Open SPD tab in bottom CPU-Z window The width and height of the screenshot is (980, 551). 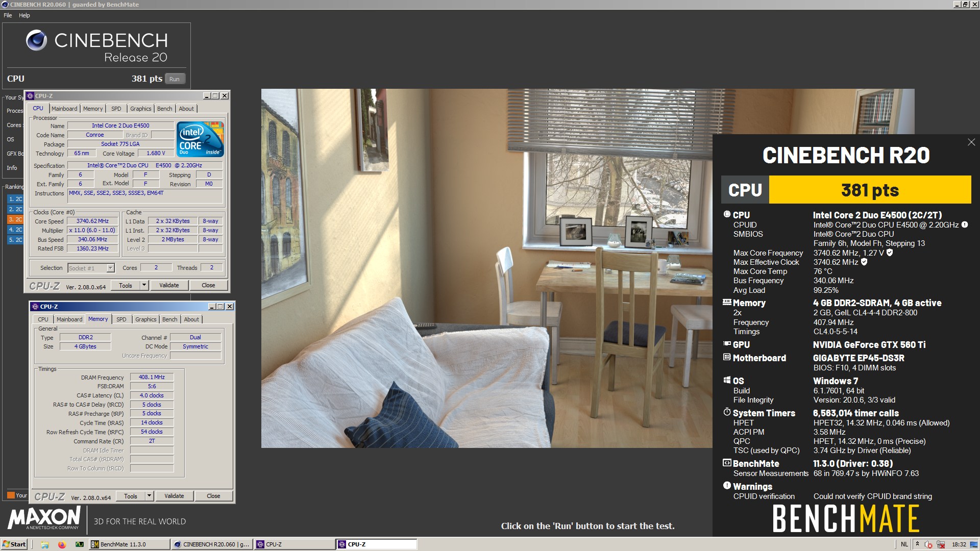121,319
